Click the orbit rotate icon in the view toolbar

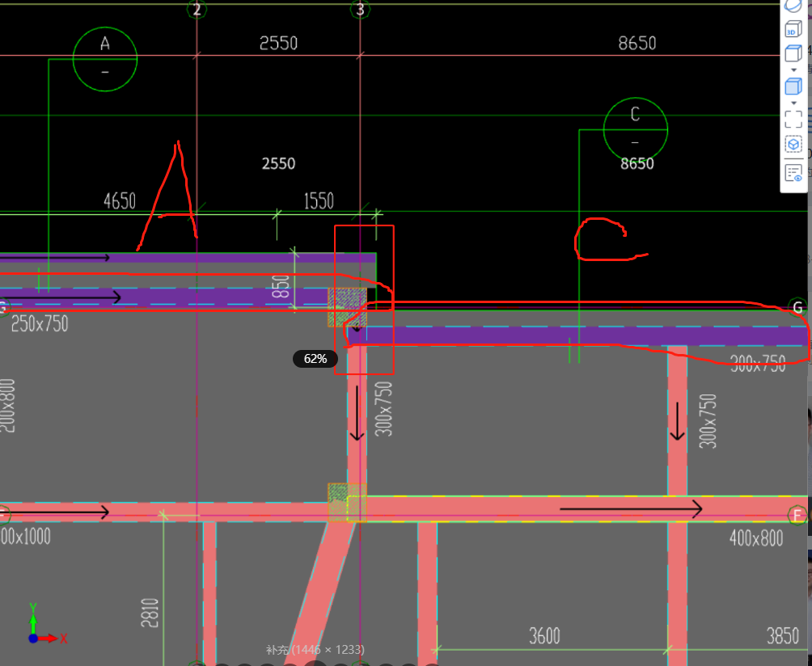pos(793,6)
